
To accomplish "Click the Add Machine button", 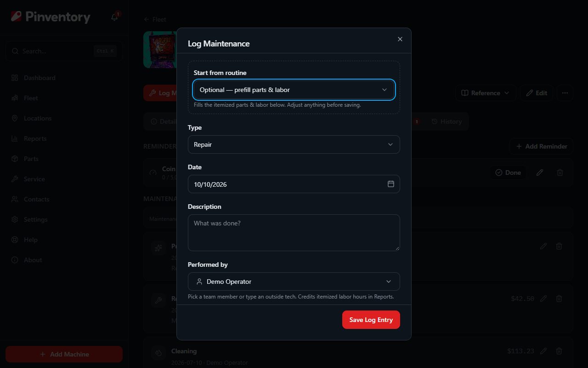I will 64,354.
